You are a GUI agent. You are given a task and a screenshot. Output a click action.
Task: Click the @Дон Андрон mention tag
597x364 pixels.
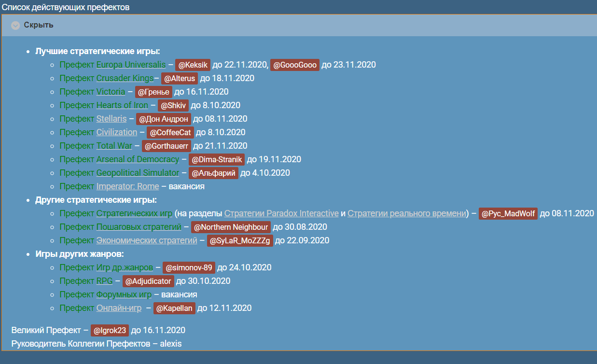163,119
